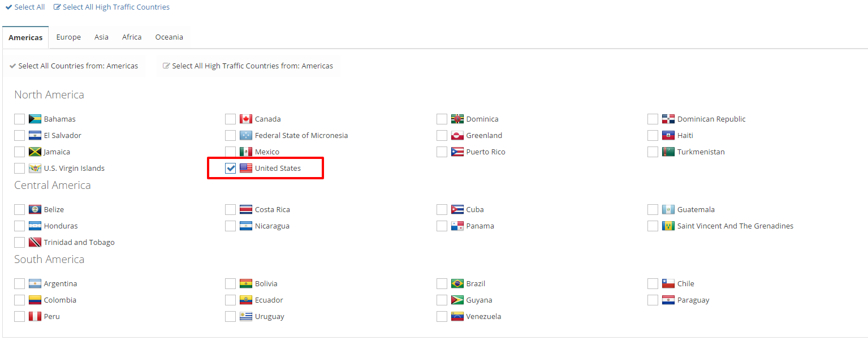Click the Guatemala flag icon

click(x=668, y=209)
